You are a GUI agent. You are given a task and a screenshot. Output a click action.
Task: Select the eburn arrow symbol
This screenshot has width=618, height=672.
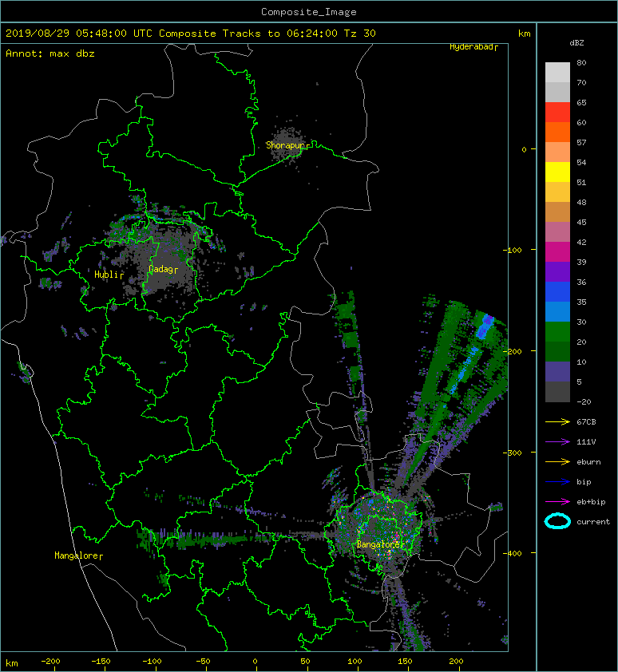557,462
